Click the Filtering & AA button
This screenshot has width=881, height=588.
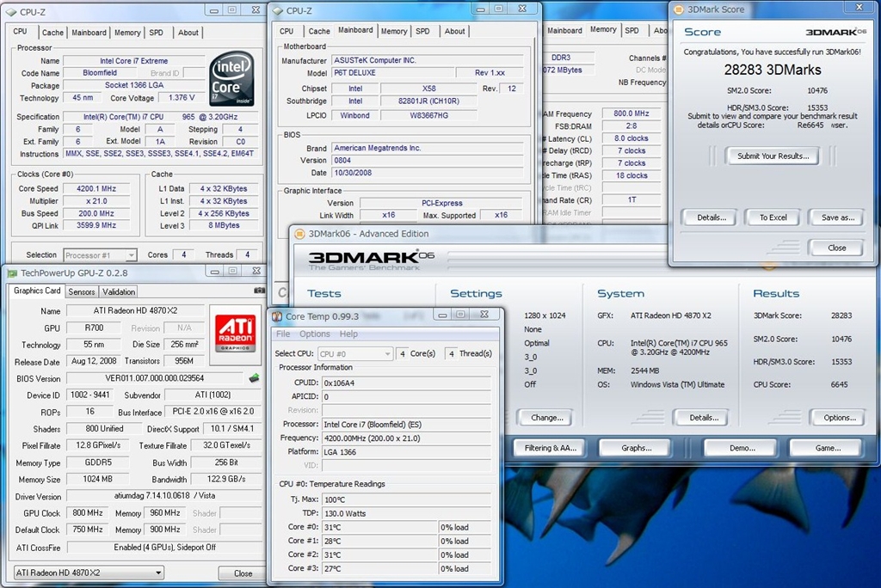click(550, 448)
